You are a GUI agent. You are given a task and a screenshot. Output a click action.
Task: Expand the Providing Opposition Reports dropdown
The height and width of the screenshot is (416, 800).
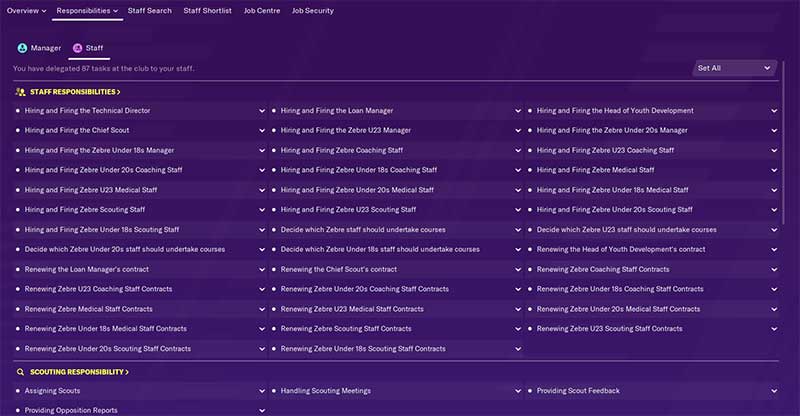point(262,410)
